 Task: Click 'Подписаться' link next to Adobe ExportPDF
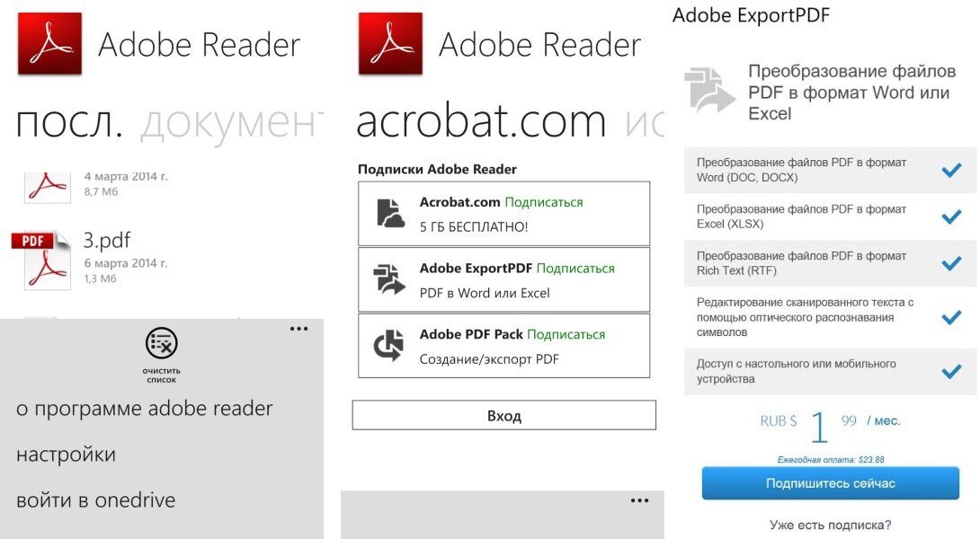(575, 269)
